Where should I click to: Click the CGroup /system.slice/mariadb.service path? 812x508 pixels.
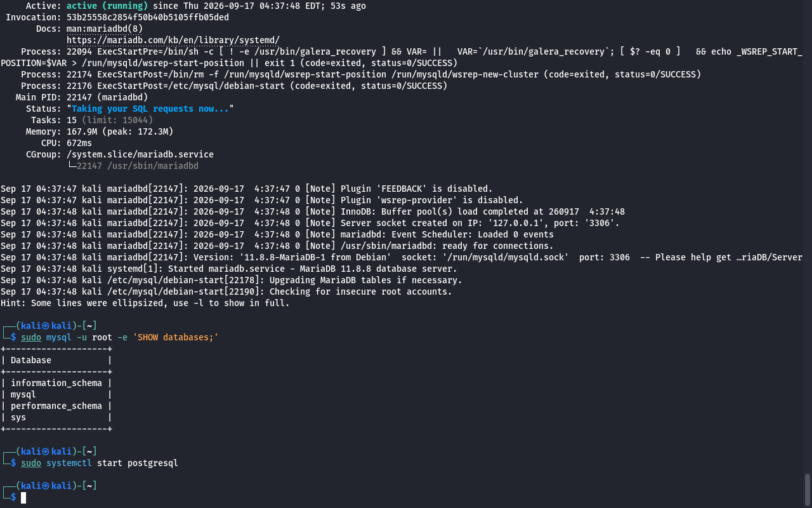[140, 154]
